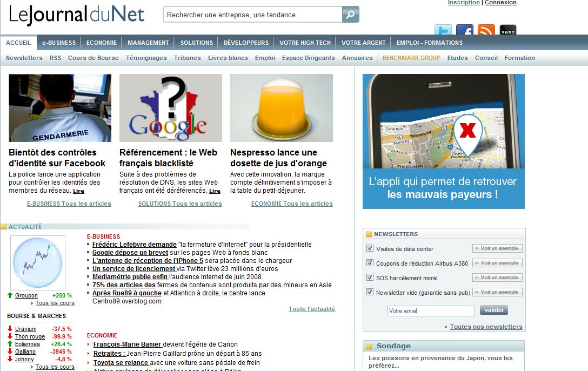Click the mauvais payeurs app advertisement
Image resolution: width=588 pixels, height=372 pixels.
point(444,141)
